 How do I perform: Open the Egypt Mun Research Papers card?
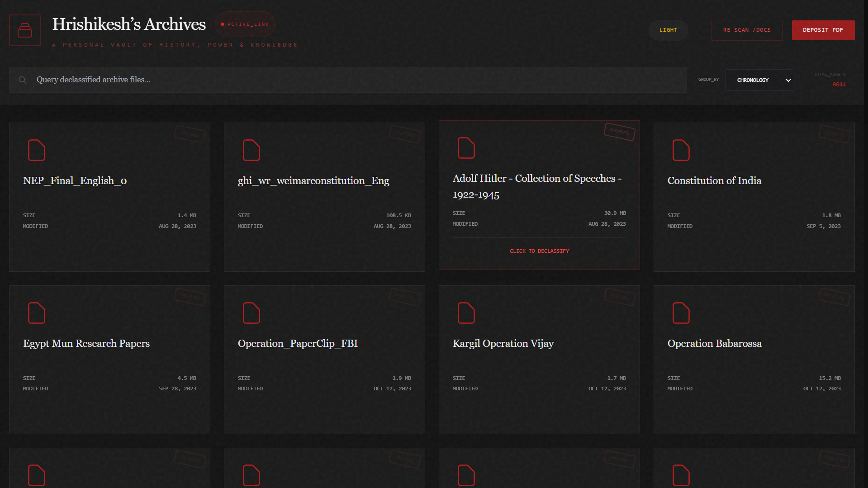click(109, 360)
